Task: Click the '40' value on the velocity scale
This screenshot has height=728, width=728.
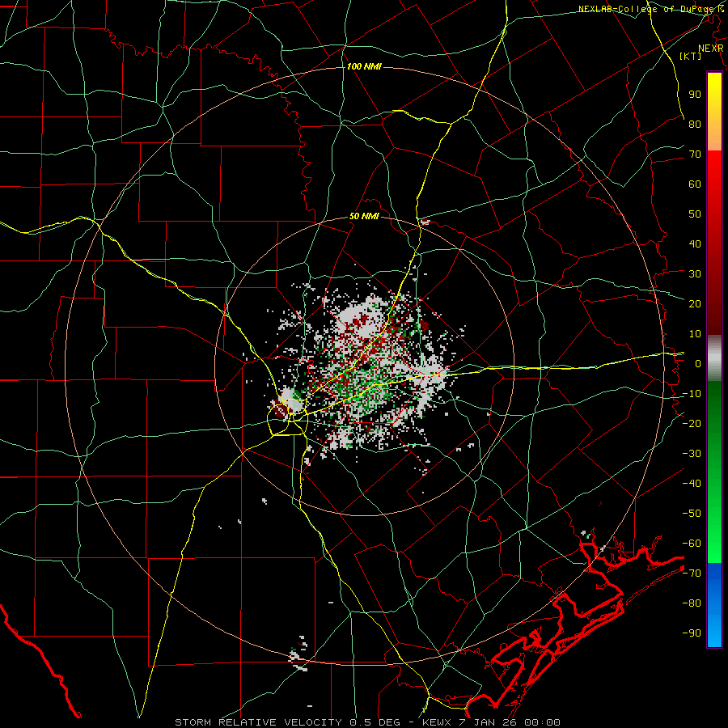Action: pyautogui.click(x=695, y=244)
